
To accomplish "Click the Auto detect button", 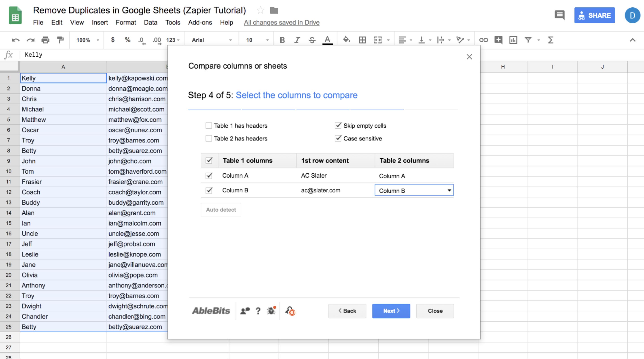I will 221,210.
